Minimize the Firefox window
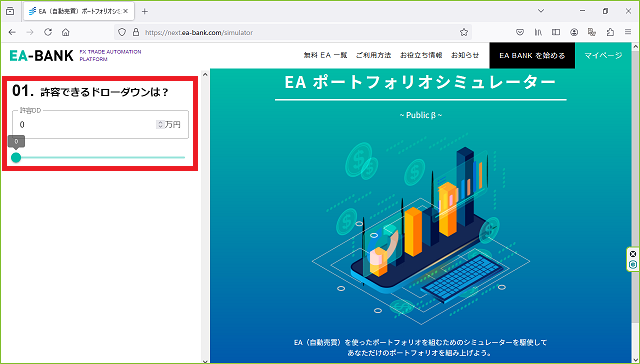Image resolution: width=640 pixels, height=364 pixels. [x=583, y=11]
